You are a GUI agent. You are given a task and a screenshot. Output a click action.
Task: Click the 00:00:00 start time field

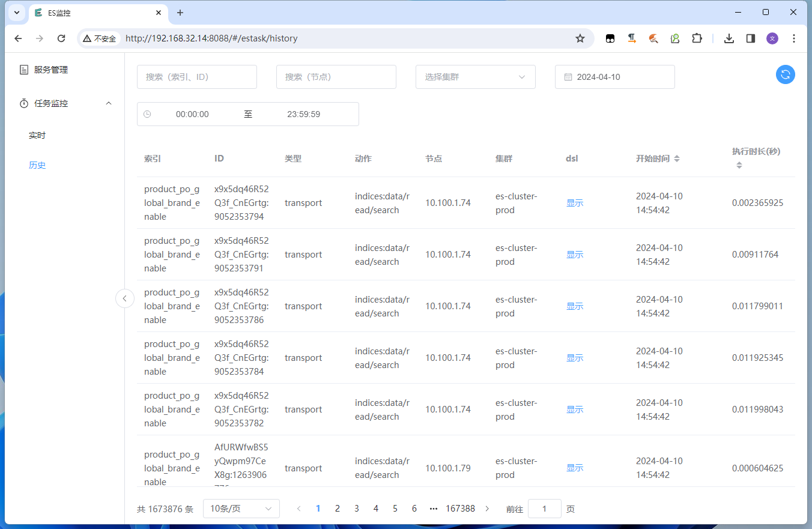192,114
